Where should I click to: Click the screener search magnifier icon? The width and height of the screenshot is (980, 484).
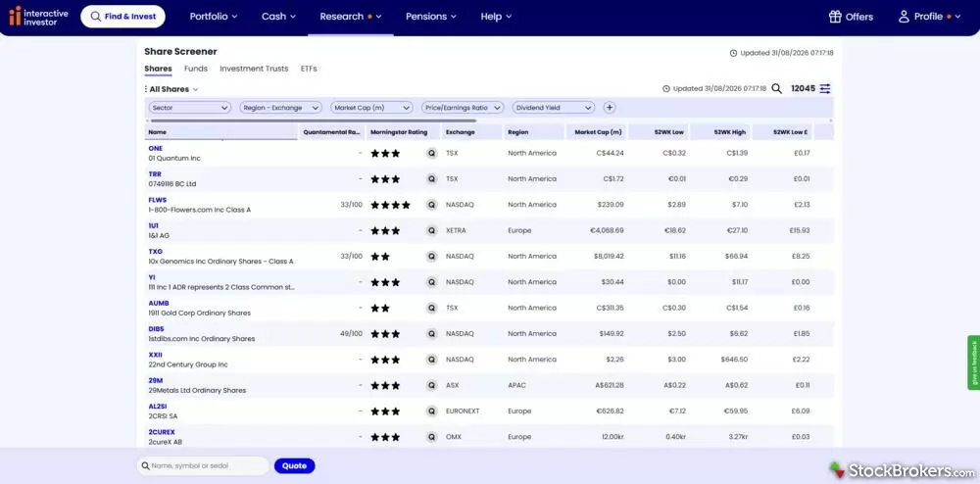pos(777,89)
